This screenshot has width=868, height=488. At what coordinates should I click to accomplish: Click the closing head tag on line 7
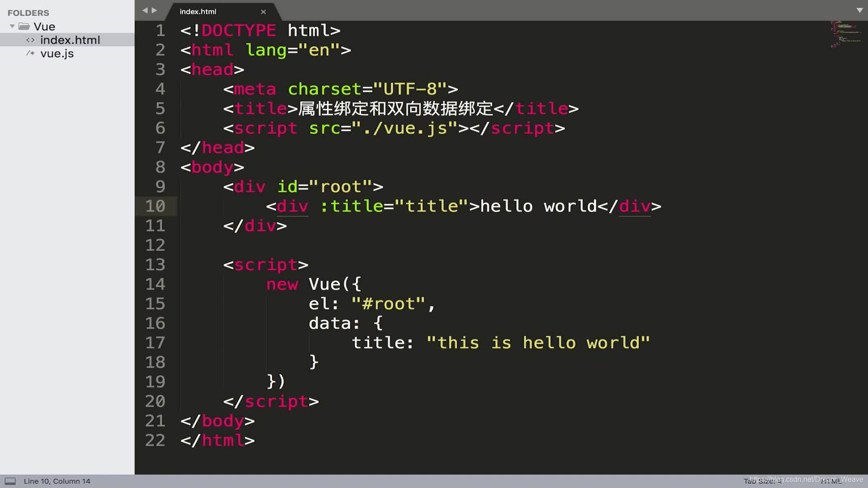click(x=217, y=148)
